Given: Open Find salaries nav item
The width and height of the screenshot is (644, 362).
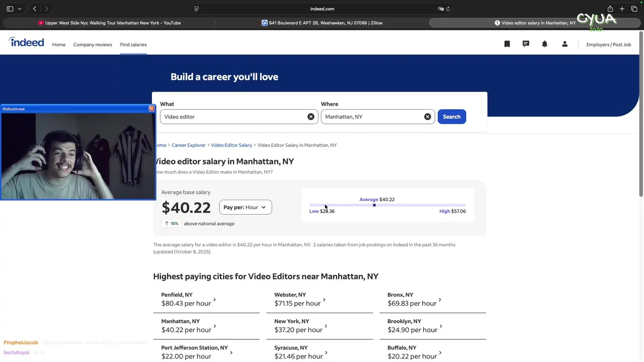Looking at the screenshot, I should pos(133,44).
